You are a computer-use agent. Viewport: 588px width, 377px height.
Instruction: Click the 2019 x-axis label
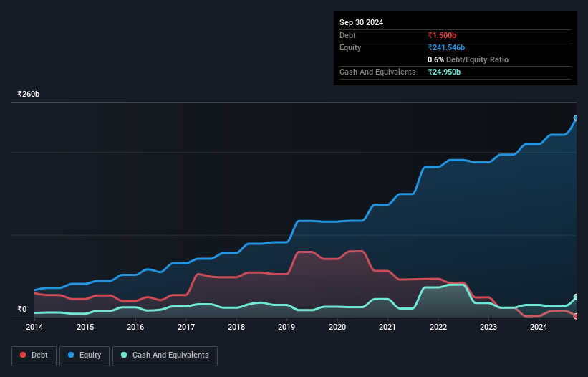286,327
